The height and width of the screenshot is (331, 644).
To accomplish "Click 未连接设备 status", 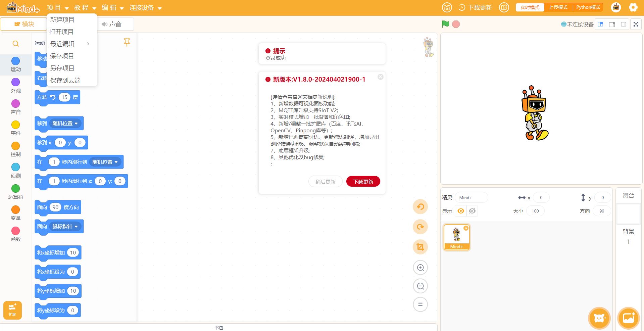I will [x=577, y=24].
